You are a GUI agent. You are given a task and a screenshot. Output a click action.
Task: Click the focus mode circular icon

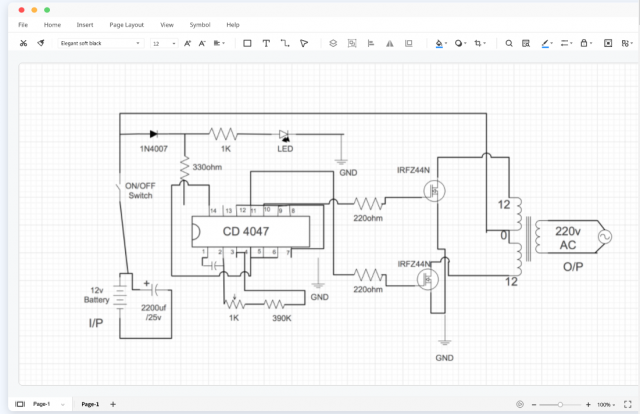tap(520, 404)
